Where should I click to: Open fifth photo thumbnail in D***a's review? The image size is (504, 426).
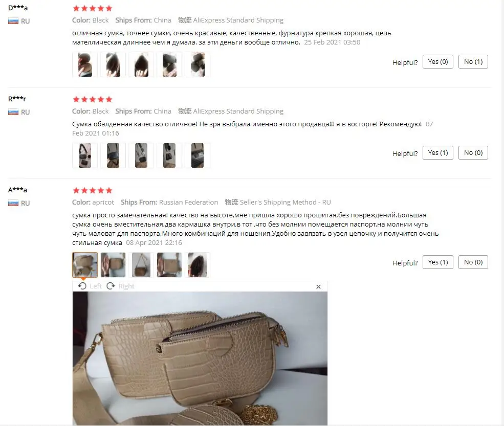[x=198, y=64]
